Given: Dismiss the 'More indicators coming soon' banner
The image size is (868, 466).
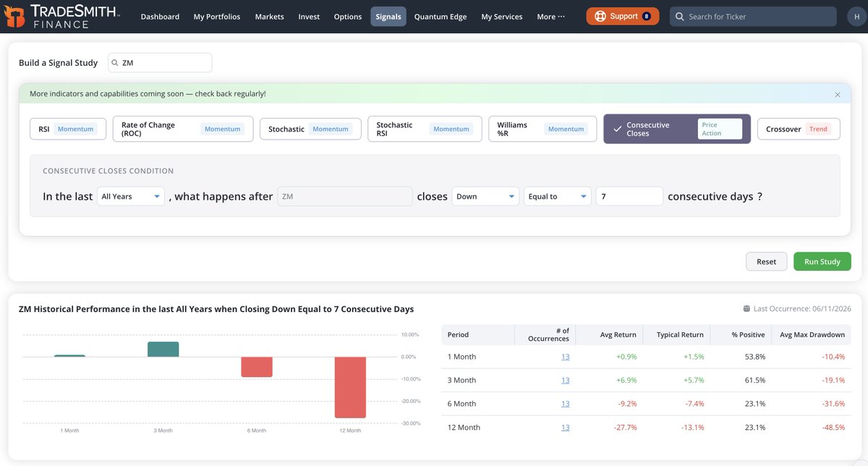Looking at the screenshot, I should (x=838, y=95).
